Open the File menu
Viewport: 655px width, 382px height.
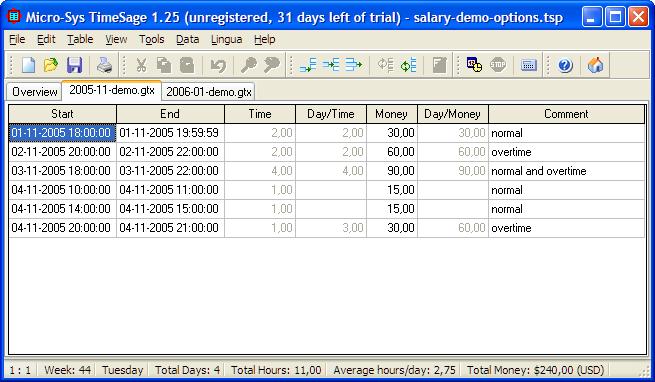(x=17, y=39)
